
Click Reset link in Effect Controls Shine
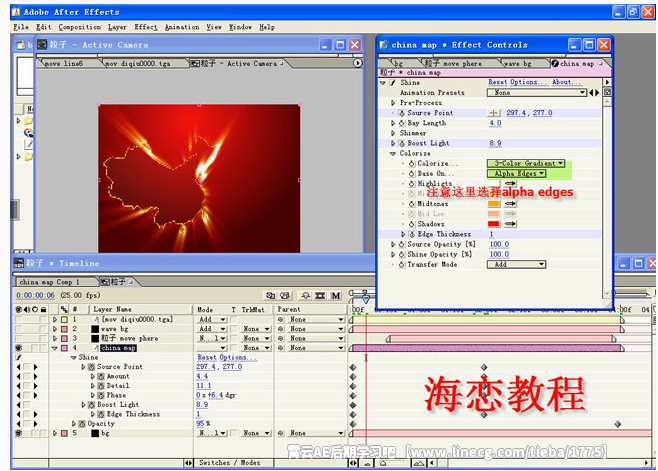[x=498, y=82]
